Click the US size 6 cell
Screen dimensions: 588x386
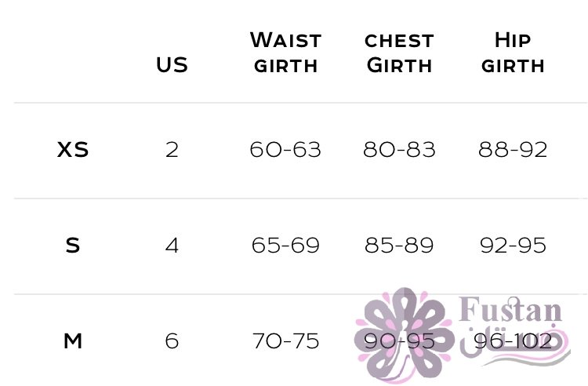(x=172, y=341)
